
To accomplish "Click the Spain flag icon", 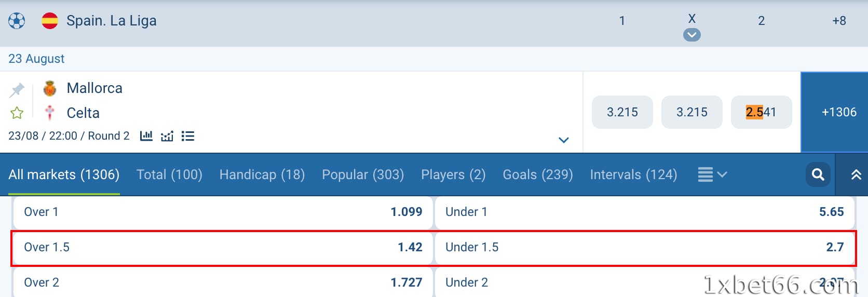I will click(x=50, y=21).
